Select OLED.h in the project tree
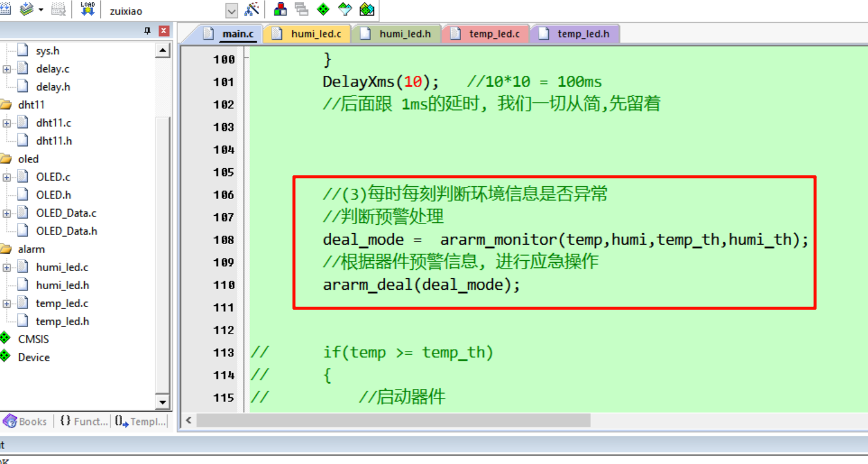Screen dimensions: 868x464 point(53,195)
